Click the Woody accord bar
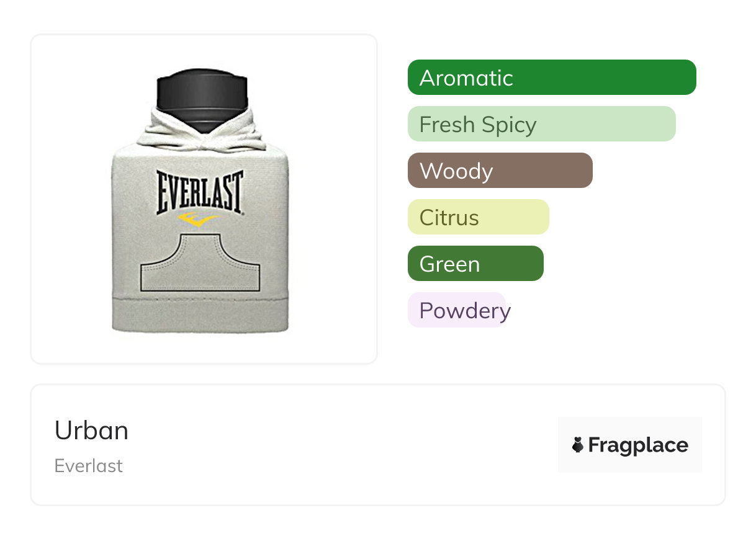 pos(500,171)
